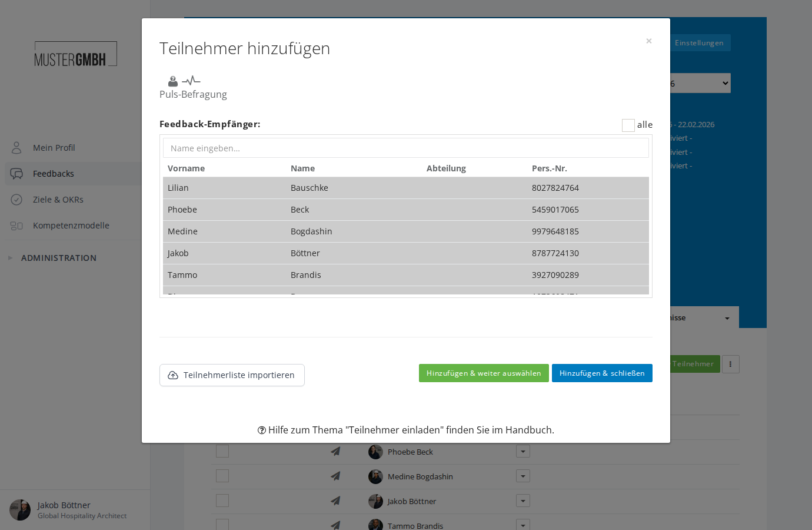
Task: Focus the 'Name eingeben...' search field
Action: click(406, 148)
